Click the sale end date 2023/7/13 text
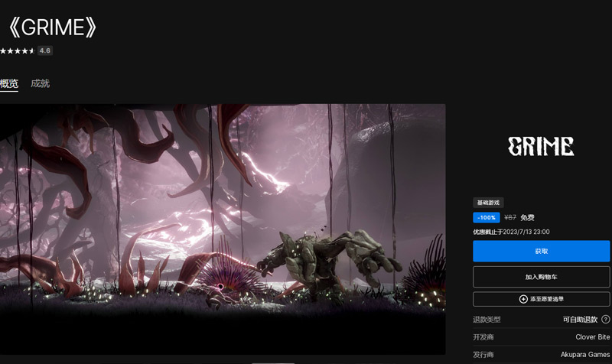 coord(511,232)
